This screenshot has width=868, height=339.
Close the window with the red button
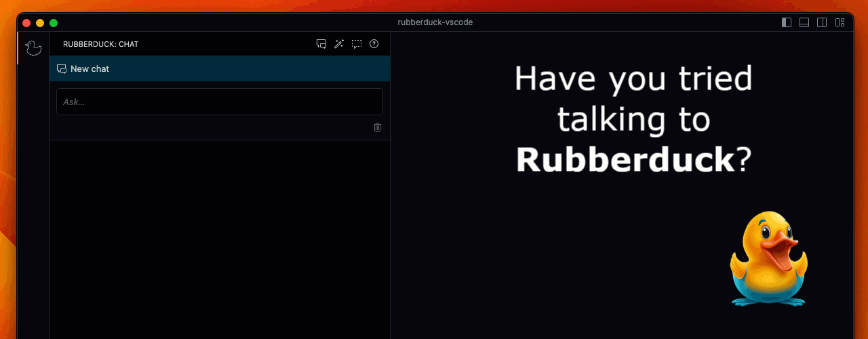pyautogui.click(x=26, y=22)
